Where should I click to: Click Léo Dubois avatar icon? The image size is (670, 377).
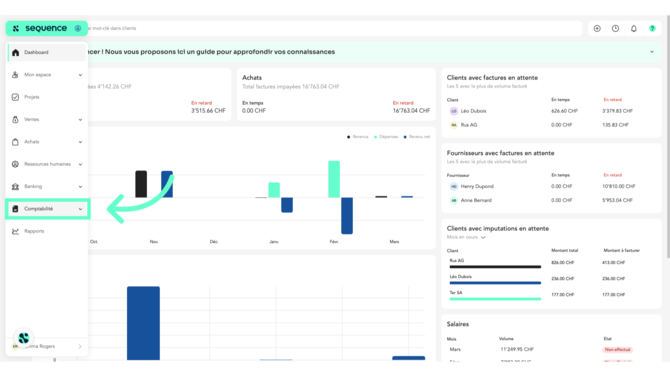[x=454, y=111]
